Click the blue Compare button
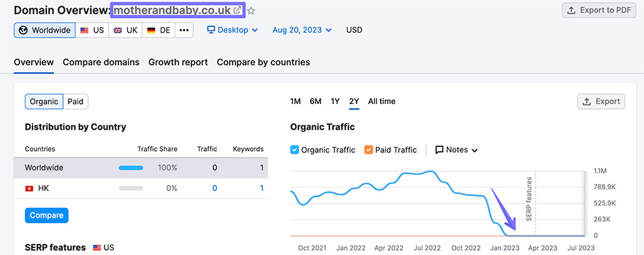 (46, 216)
